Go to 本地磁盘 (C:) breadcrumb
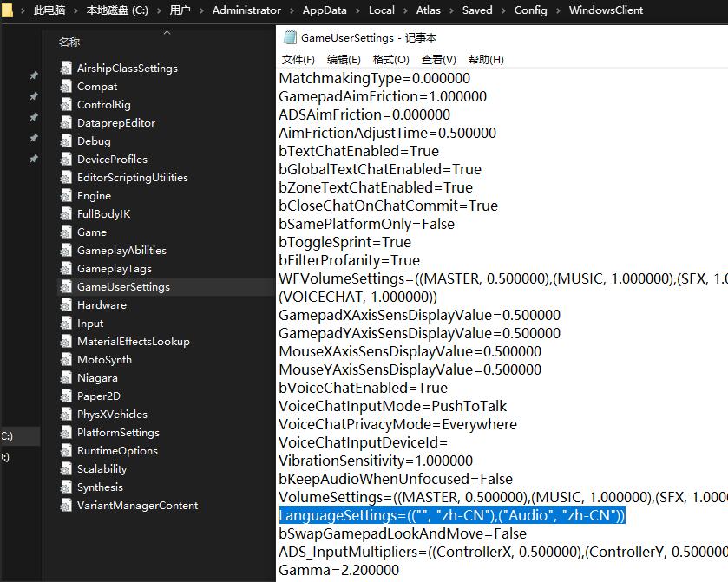The width and height of the screenshot is (728, 582). pos(117,10)
